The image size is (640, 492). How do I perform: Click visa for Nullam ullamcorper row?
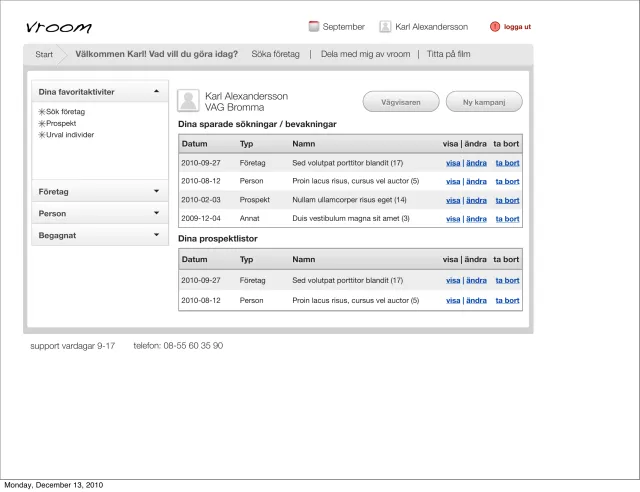[x=453, y=200]
